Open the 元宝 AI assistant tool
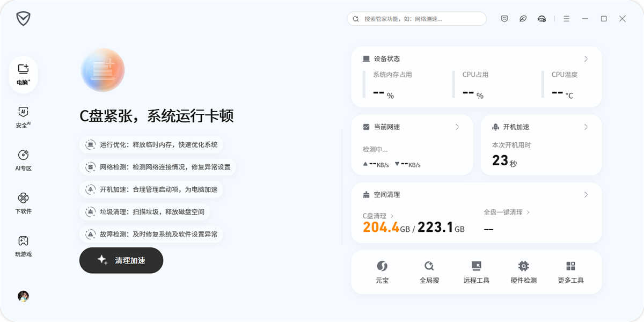 tap(382, 272)
